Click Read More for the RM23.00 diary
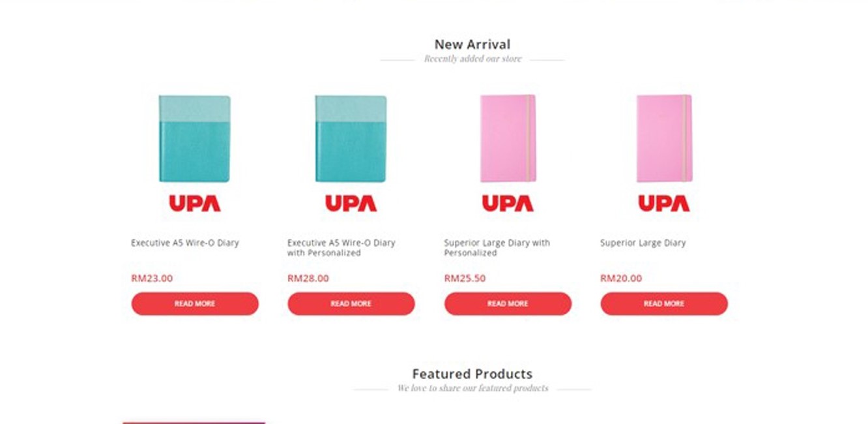Viewport: 868px width, 424px height. click(195, 303)
